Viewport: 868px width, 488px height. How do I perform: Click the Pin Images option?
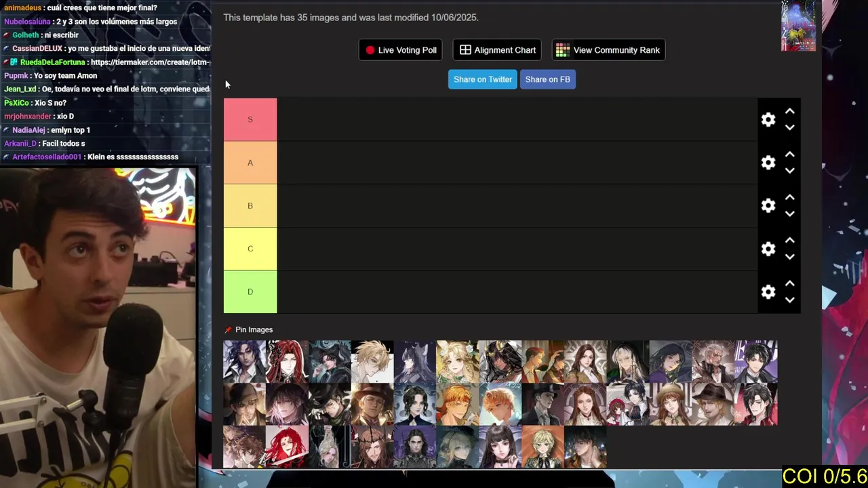[x=254, y=329]
